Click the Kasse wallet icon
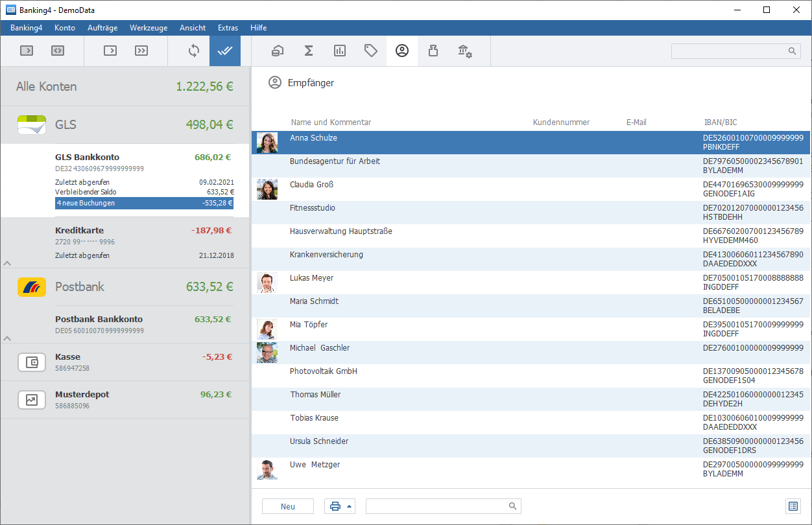The width and height of the screenshot is (812, 525). click(32, 362)
